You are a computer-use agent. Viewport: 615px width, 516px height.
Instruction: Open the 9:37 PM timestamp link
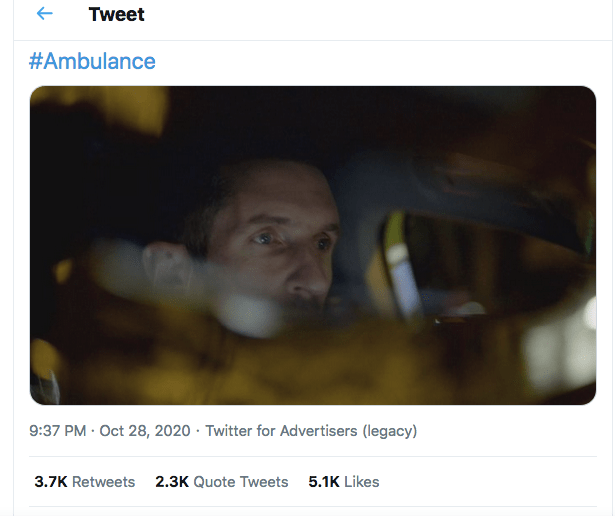pyautogui.click(x=58, y=431)
